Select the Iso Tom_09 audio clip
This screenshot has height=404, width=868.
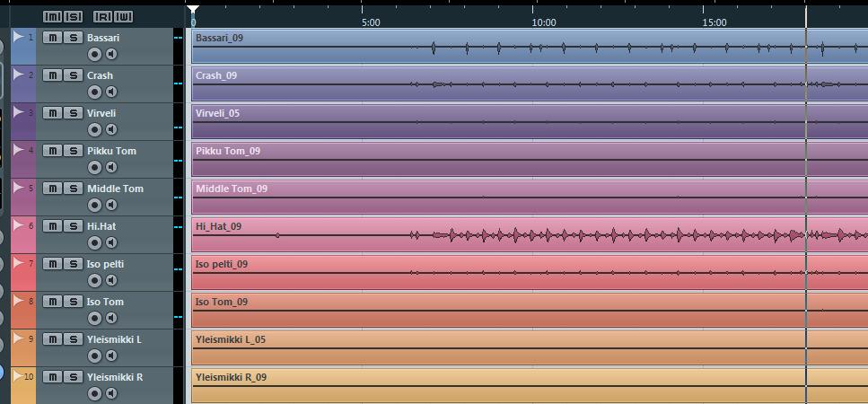click(x=530, y=310)
